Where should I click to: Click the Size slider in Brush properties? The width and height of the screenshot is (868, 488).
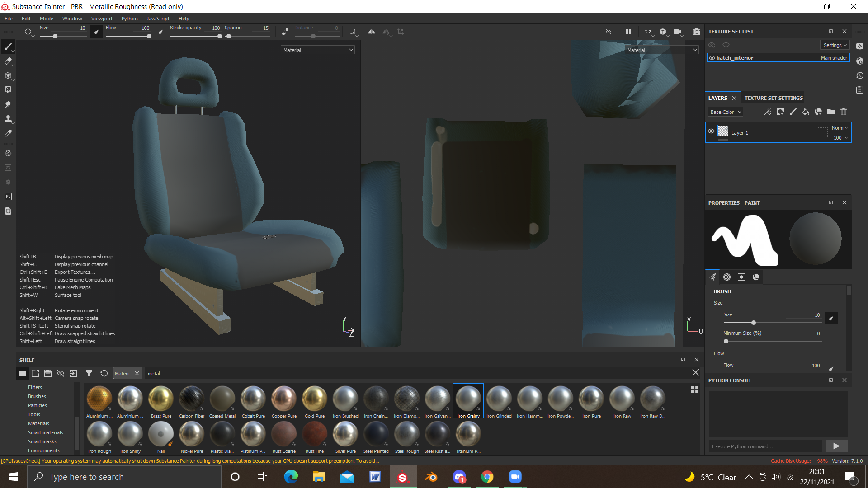pos(753,323)
